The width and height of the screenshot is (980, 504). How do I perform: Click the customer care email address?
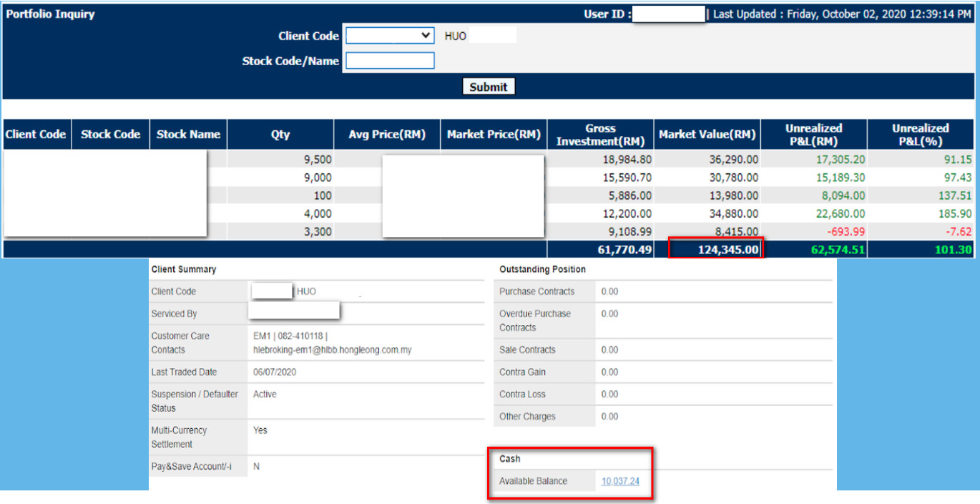coord(333,350)
